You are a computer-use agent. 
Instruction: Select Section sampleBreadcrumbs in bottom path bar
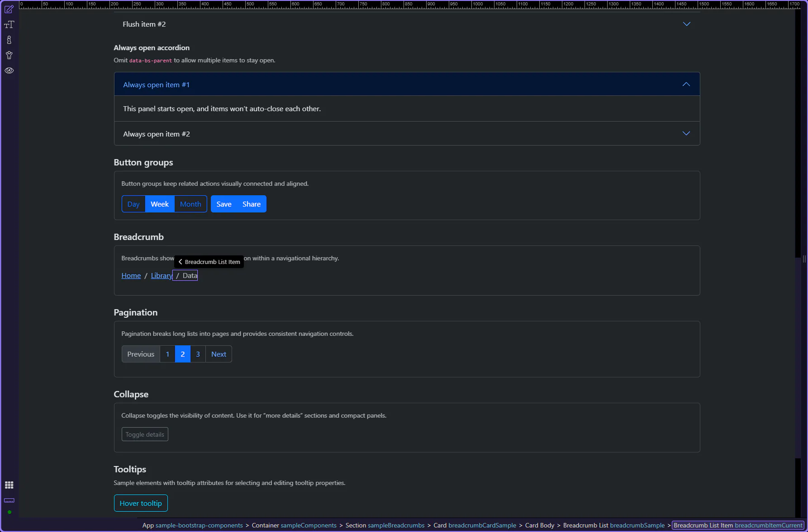click(x=385, y=525)
